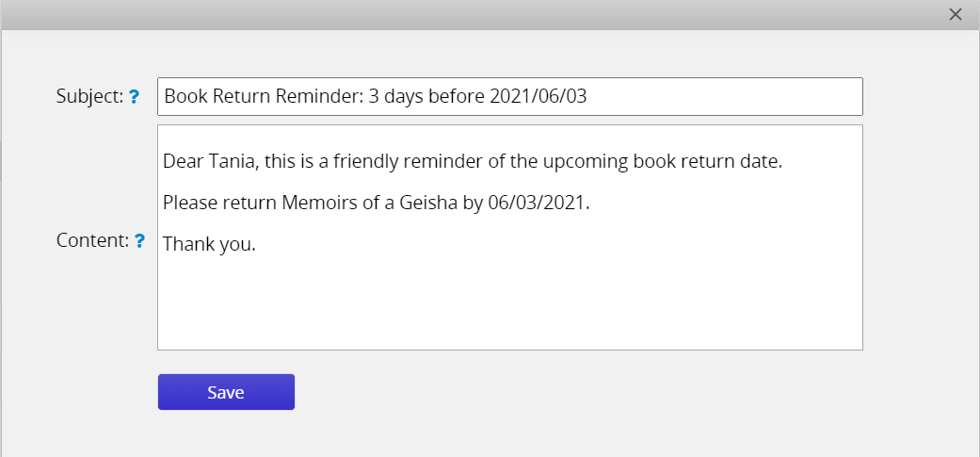Click the gray dialog title bar

475,14
